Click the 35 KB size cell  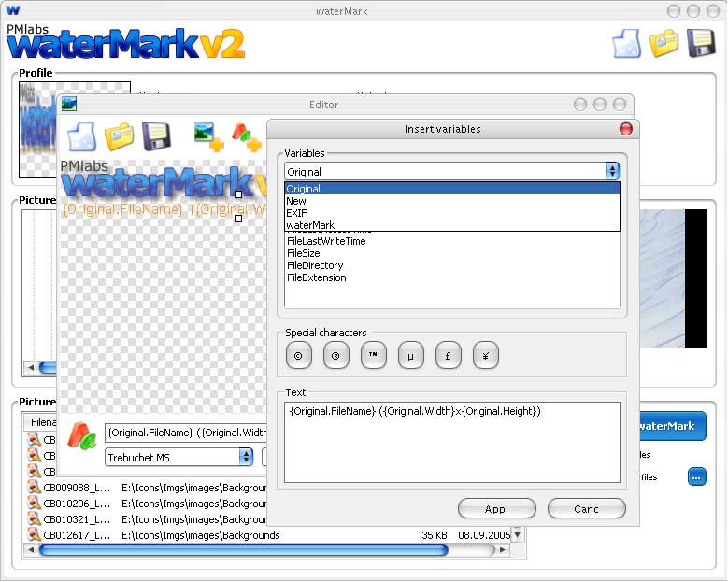435,535
